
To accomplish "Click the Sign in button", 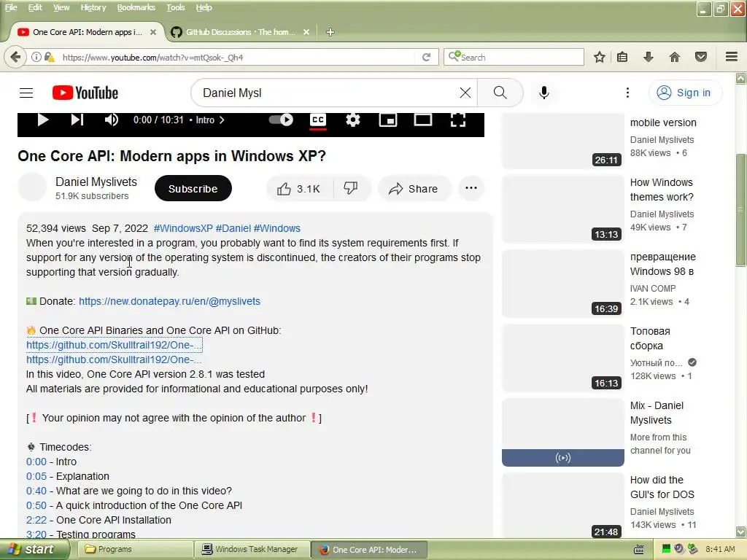I will click(684, 93).
